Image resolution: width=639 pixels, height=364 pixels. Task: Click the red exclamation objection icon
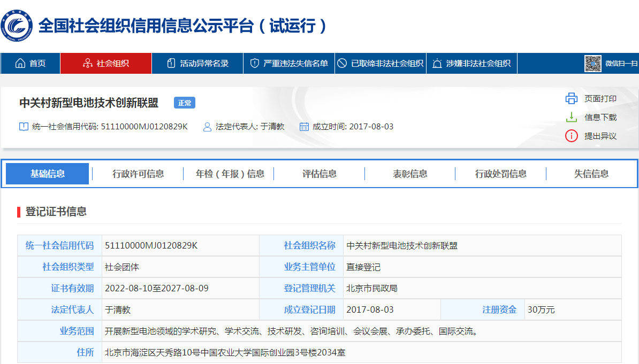(x=572, y=136)
